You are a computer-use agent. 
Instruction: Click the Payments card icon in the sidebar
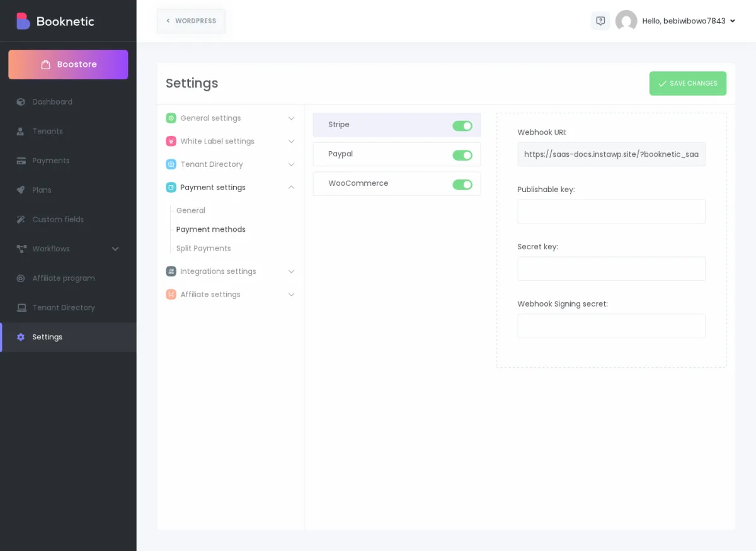21,161
